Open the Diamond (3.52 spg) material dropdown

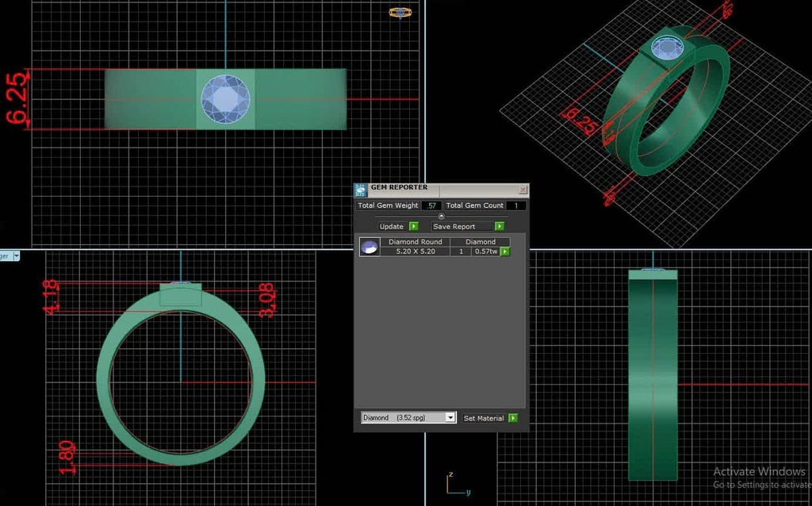click(450, 416)
